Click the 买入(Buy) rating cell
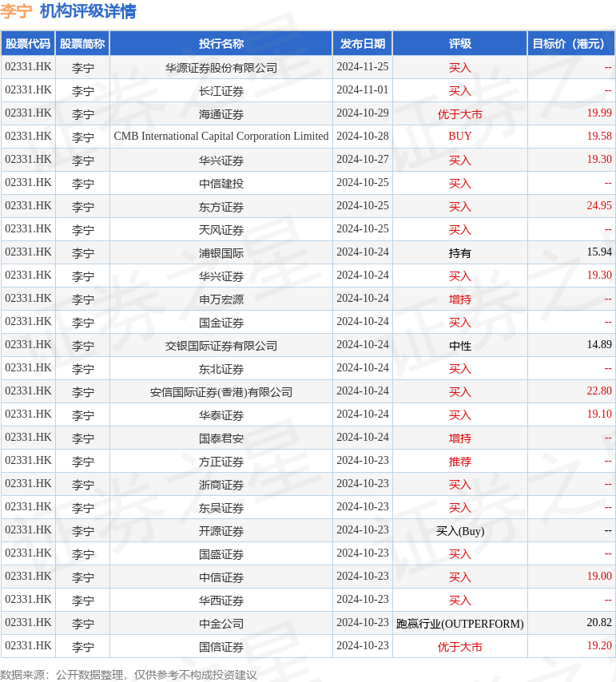 click(460, 531)
